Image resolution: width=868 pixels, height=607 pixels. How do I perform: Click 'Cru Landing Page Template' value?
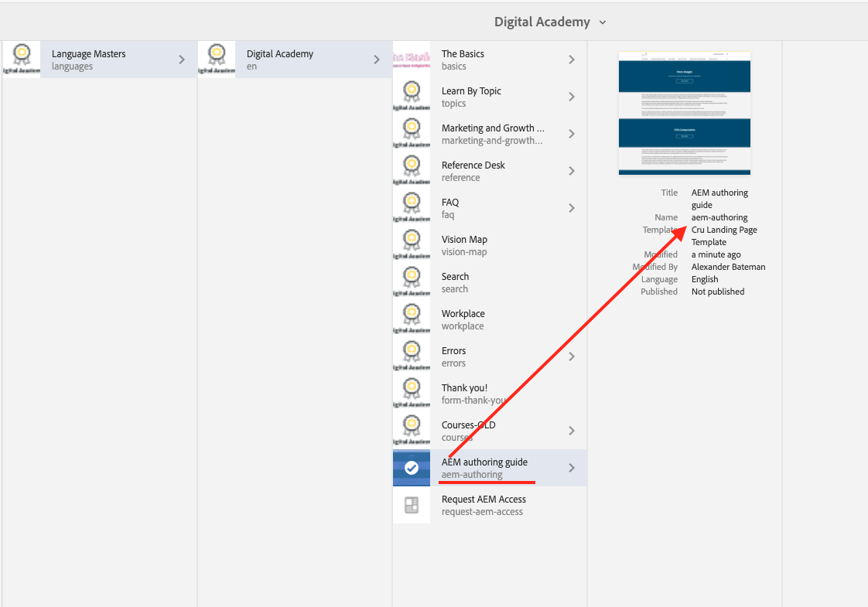coord(724,236)
